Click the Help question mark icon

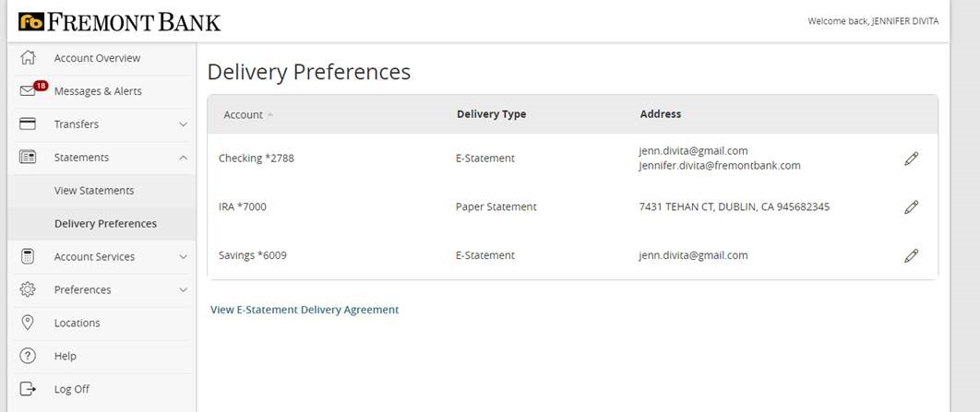pyautogui.click(x=28, y=356)
